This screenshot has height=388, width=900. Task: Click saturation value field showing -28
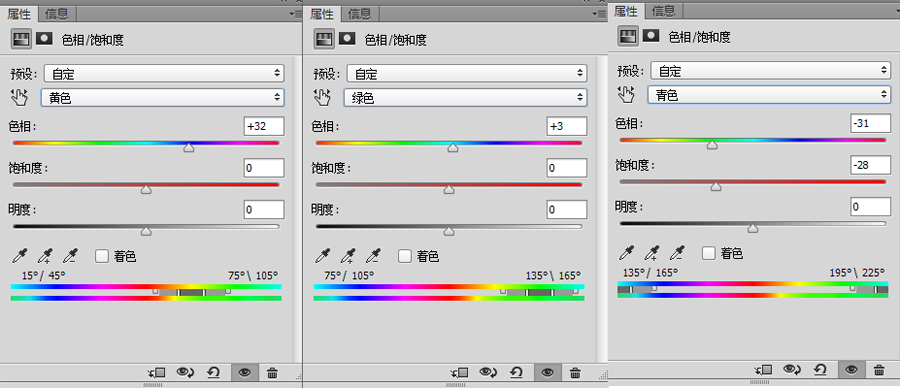click(x=871, y=165)
